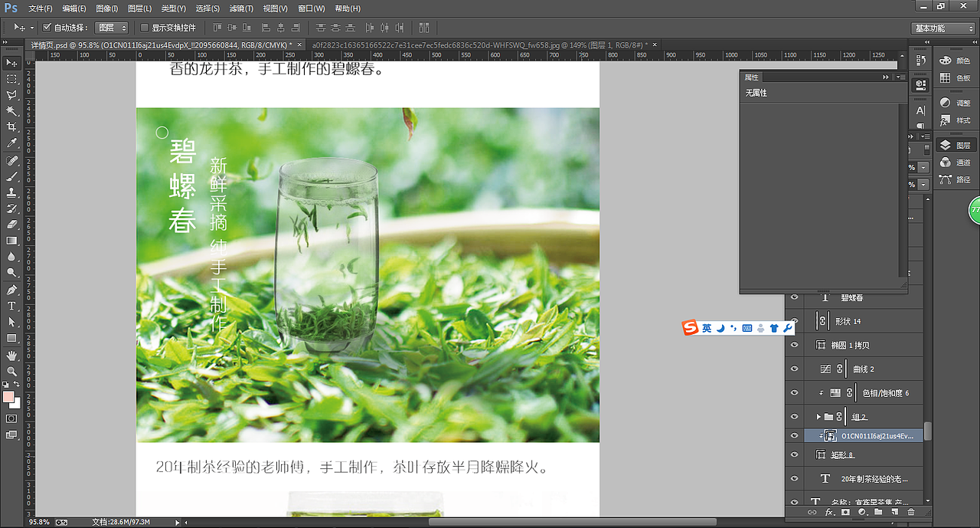
Task: Select the 属性 panel tab
Action: [x=752, y=77]
